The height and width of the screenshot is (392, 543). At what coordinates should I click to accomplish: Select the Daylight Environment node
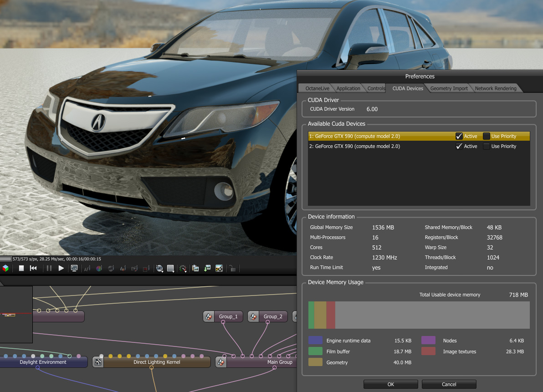pyautogui.click(x=43, y=362)
